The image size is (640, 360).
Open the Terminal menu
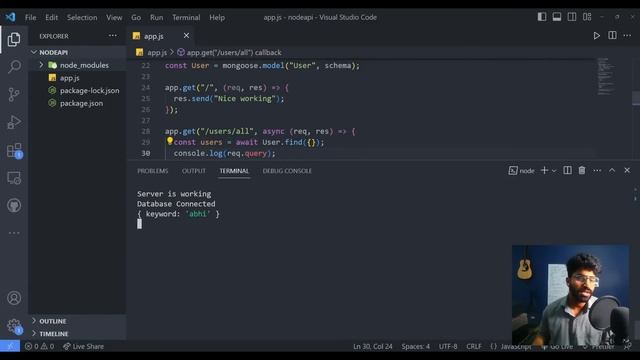186,17
